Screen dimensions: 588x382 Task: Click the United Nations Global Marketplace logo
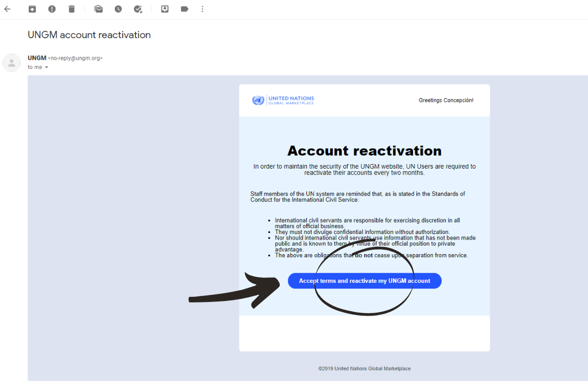click(283, 100)
